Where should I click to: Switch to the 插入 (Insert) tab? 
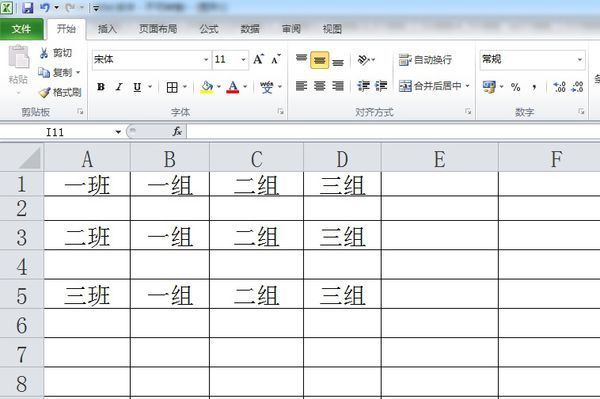pyautogui.click(x=107, y=29)
